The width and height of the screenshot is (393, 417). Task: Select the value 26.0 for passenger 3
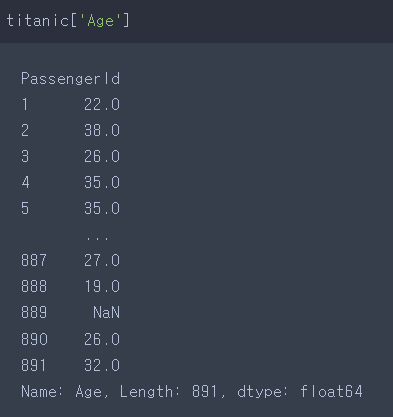pos(102,156)
